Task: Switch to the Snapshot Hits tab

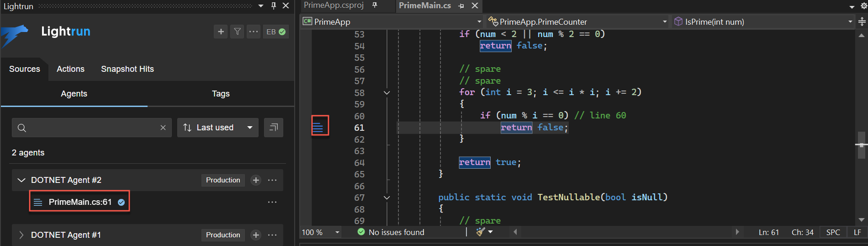Action: pyautogui.click(x=127, y=69)
